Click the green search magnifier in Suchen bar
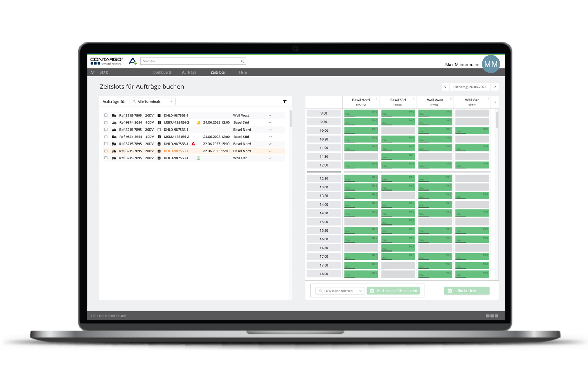Image resolution: width=588 pixels, height=380 pixels. 242,61
